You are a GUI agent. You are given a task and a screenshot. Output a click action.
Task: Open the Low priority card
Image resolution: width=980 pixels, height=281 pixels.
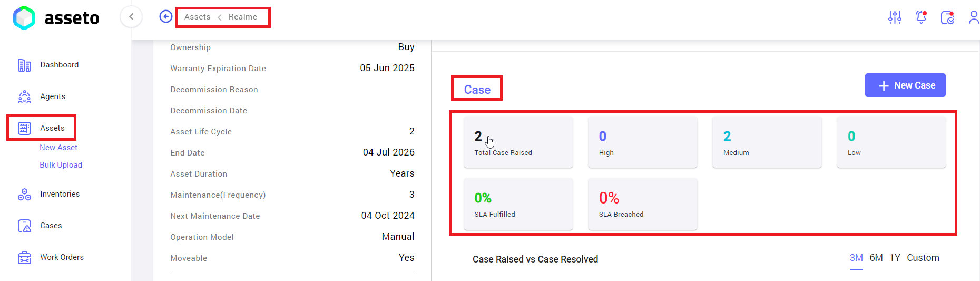tap(891, 142)
